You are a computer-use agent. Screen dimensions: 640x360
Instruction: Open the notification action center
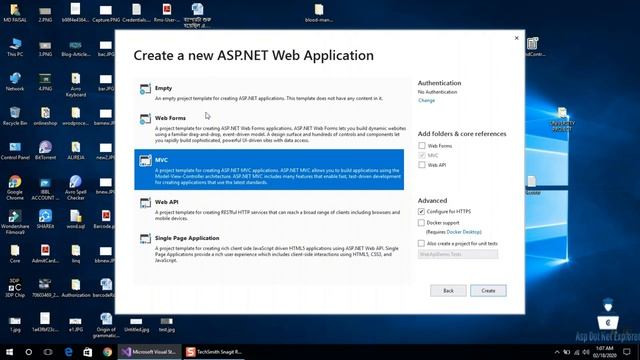[x=627, y=352]
